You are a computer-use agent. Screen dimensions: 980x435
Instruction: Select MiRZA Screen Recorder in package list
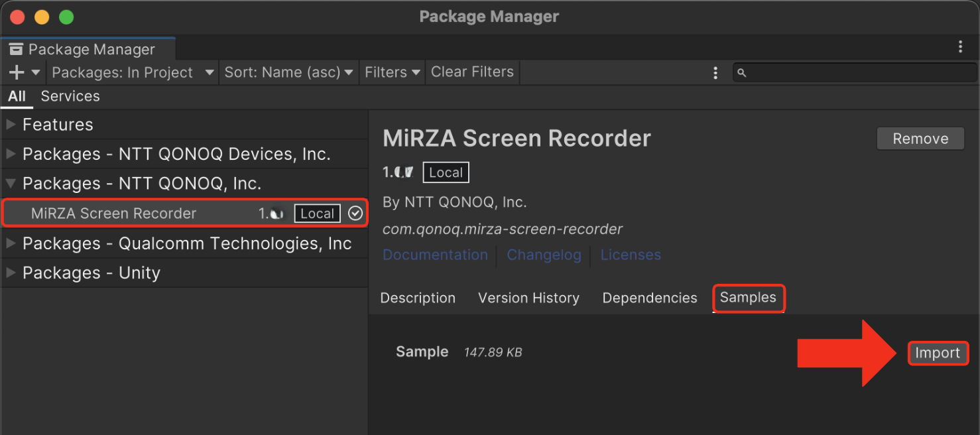[x=114, y=214]
